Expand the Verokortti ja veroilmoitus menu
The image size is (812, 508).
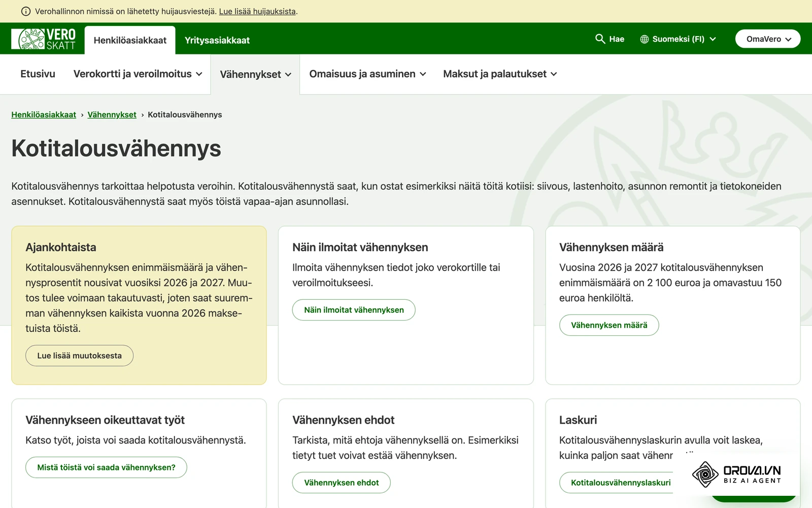coord(138,74)
